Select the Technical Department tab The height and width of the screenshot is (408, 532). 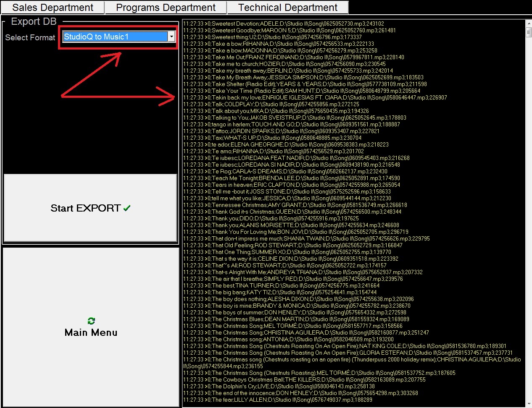coord(287,8)
